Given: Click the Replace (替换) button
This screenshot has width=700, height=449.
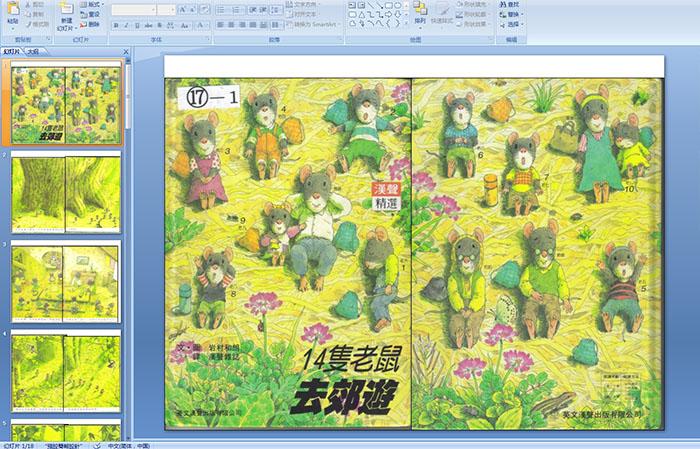Looking at the screenshot, I should pos(512,14).
